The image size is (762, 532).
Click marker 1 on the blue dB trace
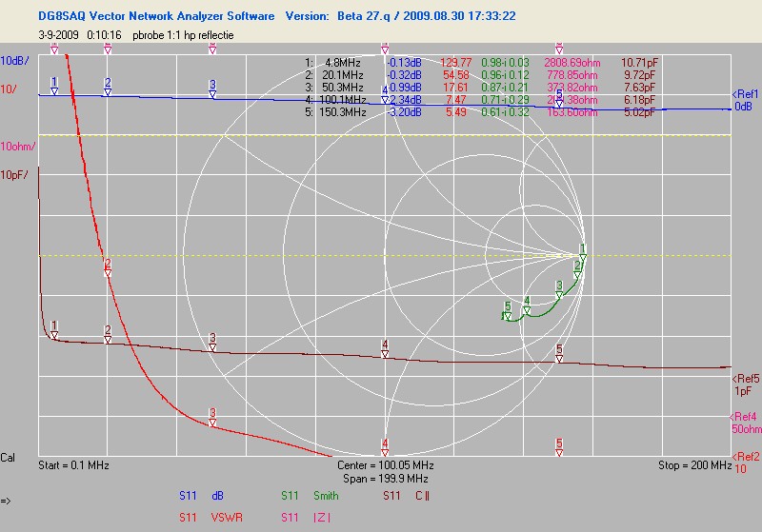point(54,86)
